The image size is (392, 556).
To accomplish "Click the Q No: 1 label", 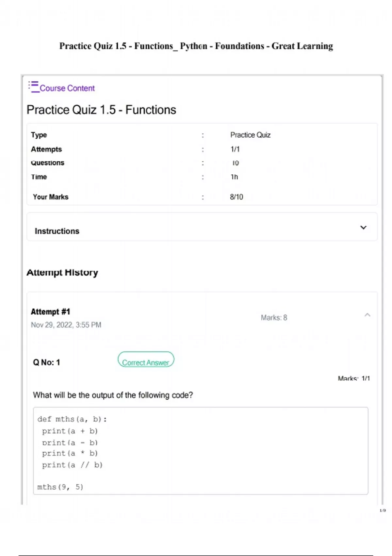I will click(x=46, y=362).
